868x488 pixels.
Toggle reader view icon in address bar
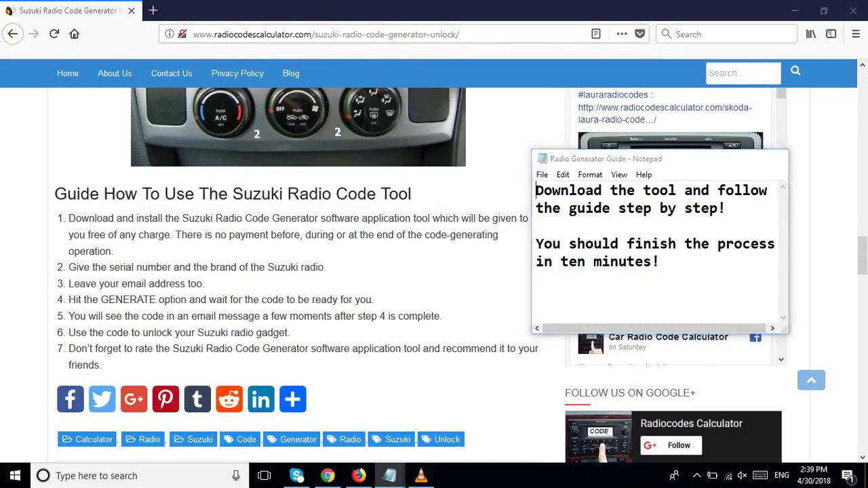pyautogui.click(x=596, y=34)
